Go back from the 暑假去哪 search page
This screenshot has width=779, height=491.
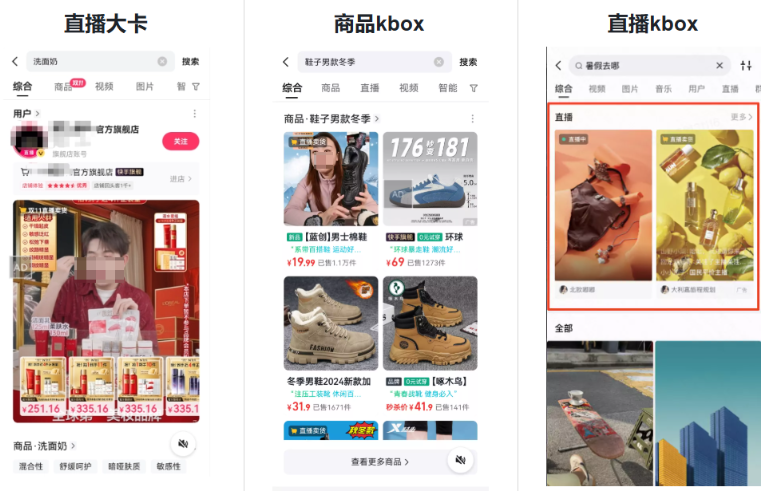coord(559,66)
